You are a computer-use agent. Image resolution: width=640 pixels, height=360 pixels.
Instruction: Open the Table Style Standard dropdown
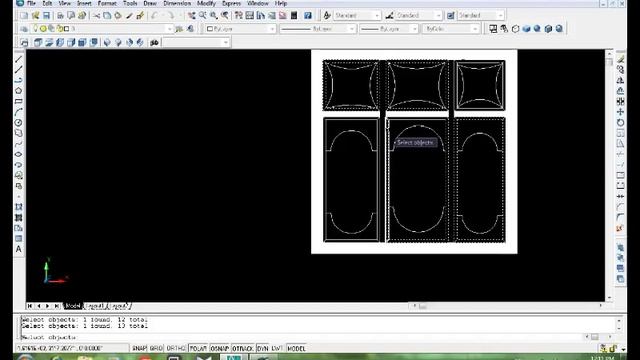(480, 16)
